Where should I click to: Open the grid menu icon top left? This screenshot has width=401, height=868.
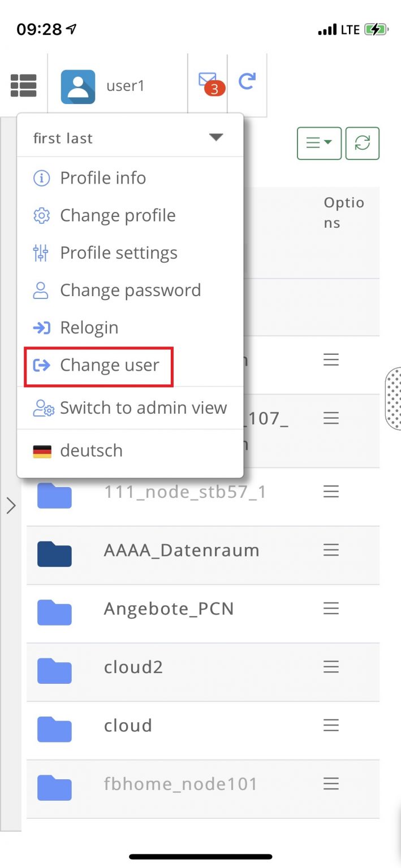[x=23, y=85]
